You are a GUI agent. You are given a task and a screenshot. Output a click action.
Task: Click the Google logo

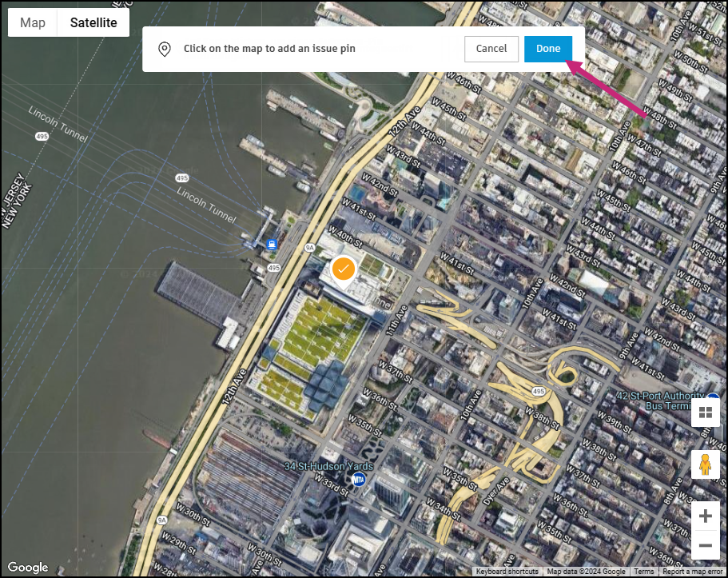pyautogui.click(x=28, y=568)
